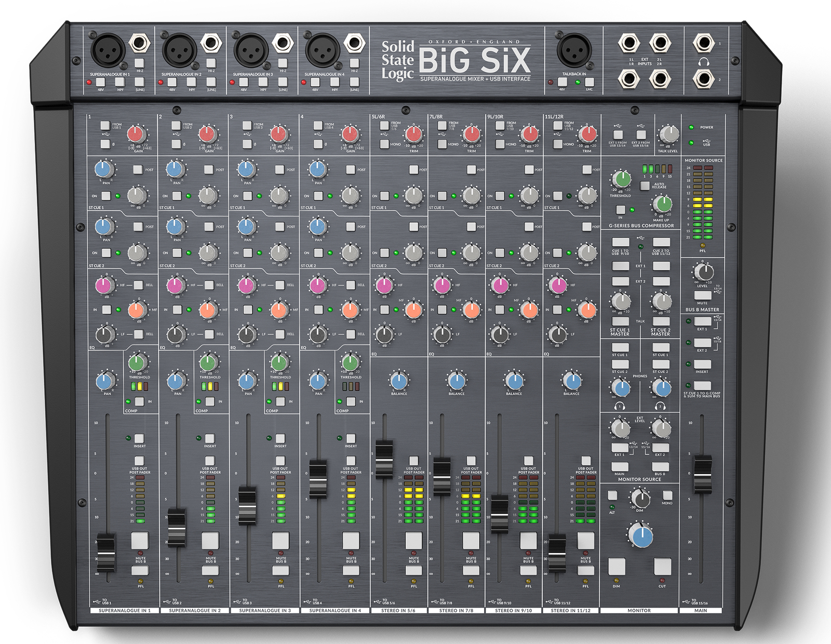Toggle main bus INSERT button beside the LED
Image resolution: width=831 pixels, height=644 pixels.
(x=702, y=364)
